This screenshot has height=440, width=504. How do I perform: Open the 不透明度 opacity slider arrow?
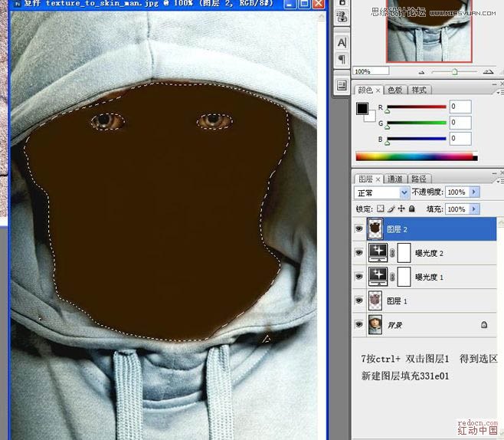(474, 192)
